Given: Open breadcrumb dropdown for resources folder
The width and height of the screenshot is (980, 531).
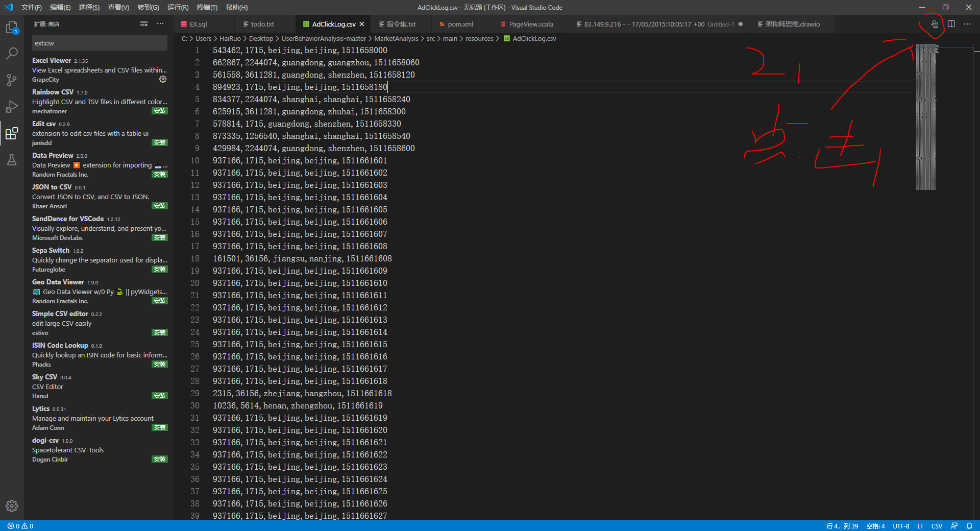Looking at the screenshot, I should pos(479,38).
